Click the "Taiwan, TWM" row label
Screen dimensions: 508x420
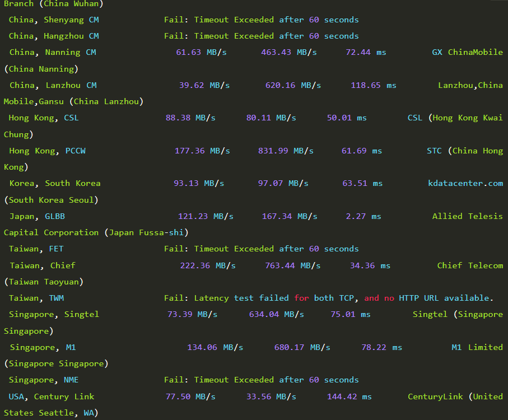[x=36, y=298]
